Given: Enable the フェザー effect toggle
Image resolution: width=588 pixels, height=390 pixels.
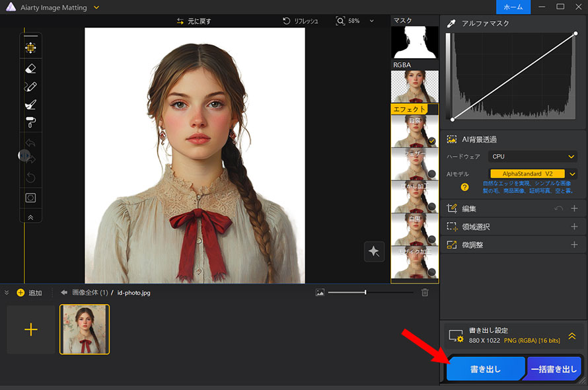Looking at the screenshot, I should tap(431, 174).
